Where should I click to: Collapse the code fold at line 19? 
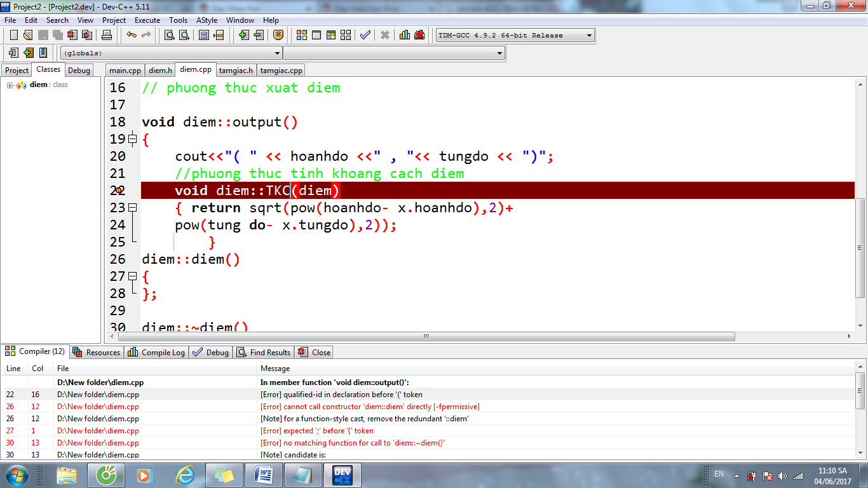click(132, 139)
